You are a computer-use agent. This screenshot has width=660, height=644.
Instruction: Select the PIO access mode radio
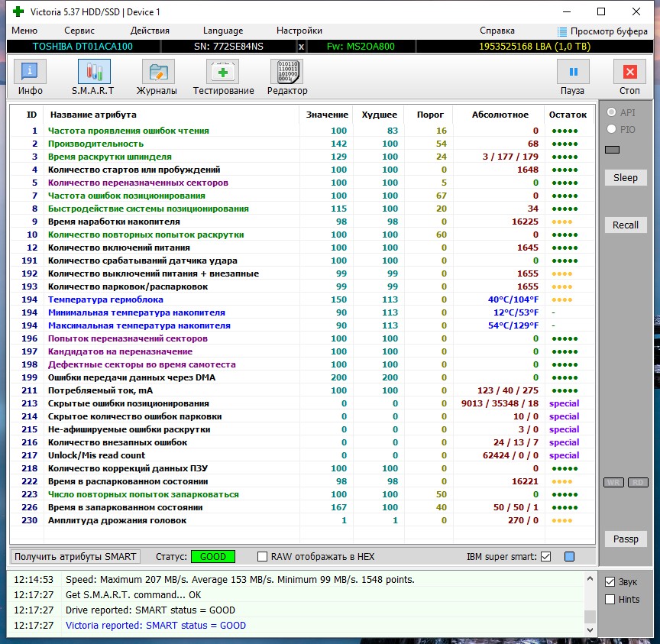point(611,129)
